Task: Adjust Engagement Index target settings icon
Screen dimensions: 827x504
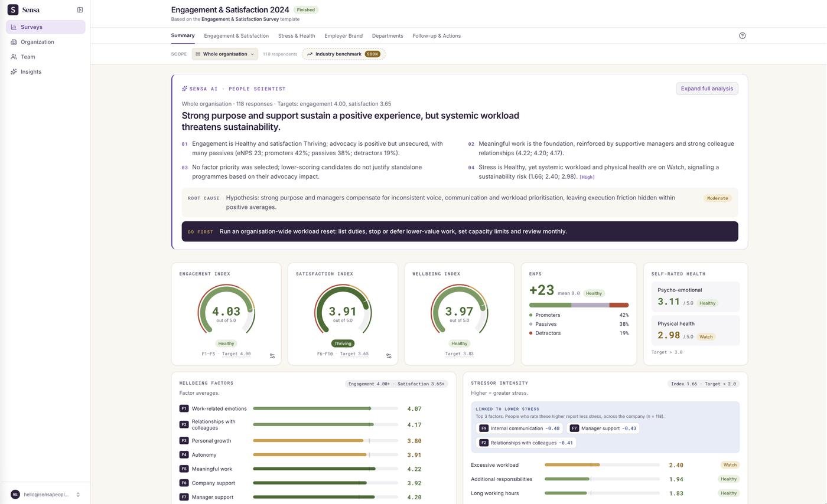Action: [x=272, y=356]
